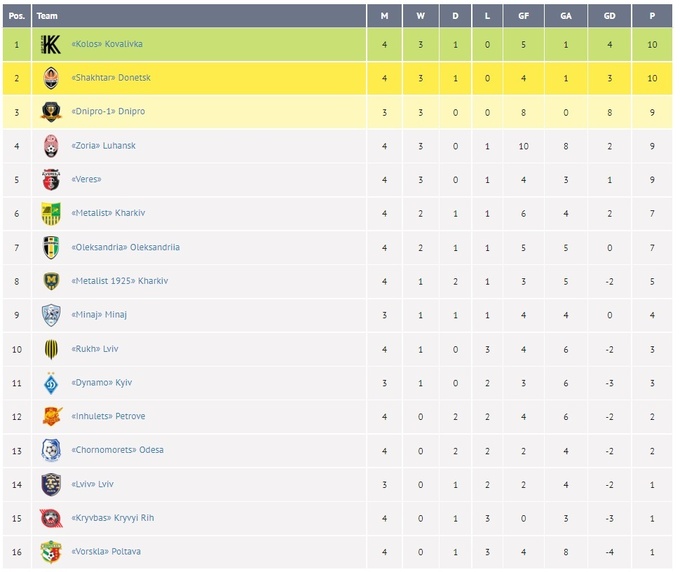Screen dimensions: 680x572
Task: Click the P points column header
Action: click(652, 16)
